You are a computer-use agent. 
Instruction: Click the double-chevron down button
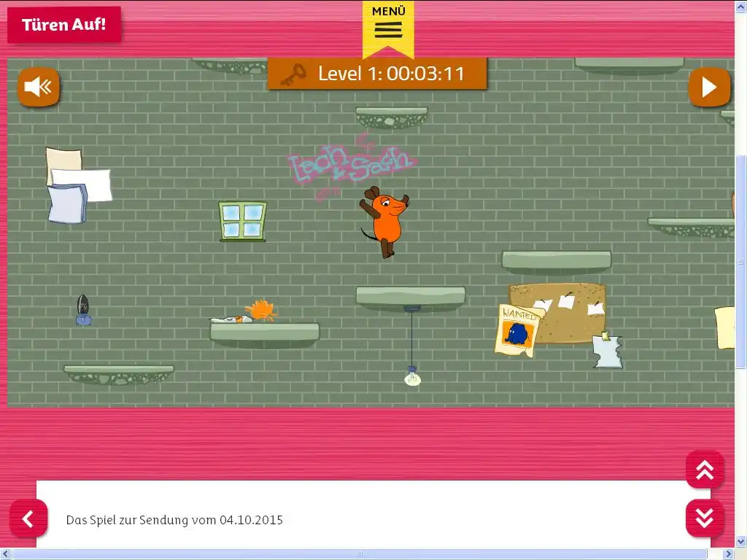click(x=705, y=518)
